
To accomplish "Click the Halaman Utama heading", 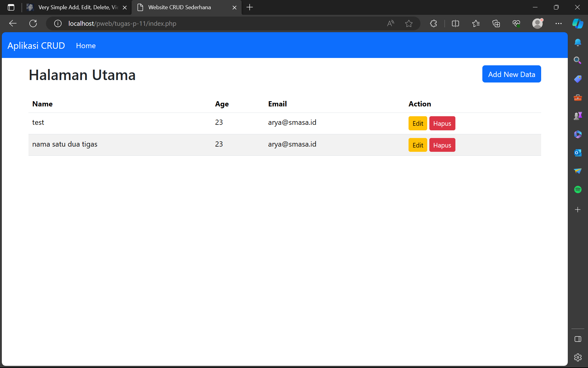I will (82, 75).
